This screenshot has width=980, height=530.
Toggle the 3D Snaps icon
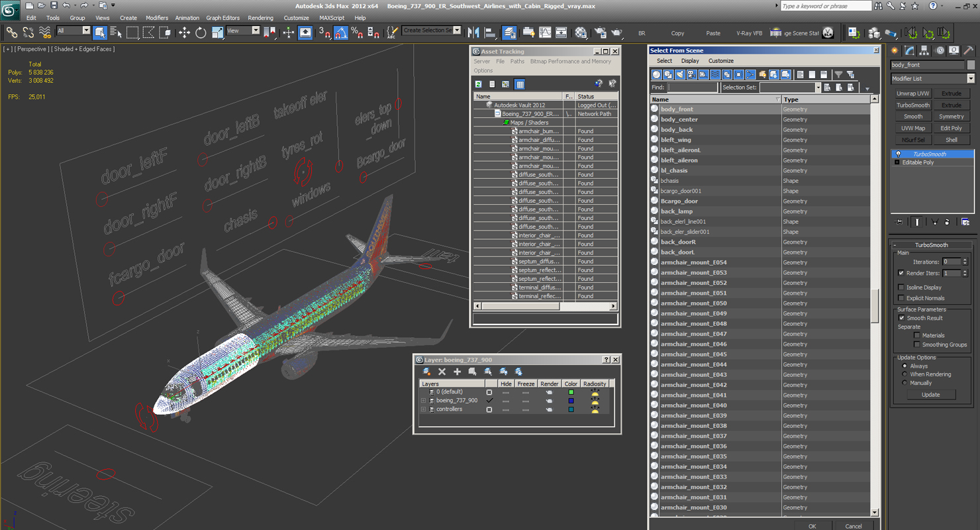[324, 32]
